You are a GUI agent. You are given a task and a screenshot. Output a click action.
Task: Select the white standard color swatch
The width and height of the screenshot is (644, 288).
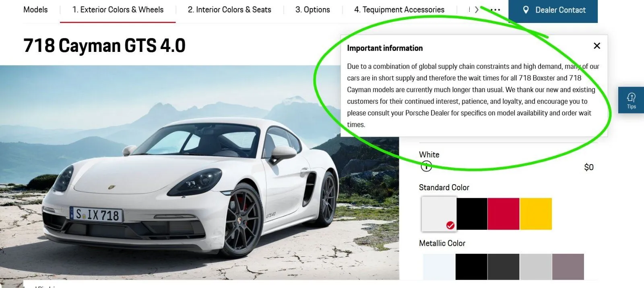click(439, 214)
